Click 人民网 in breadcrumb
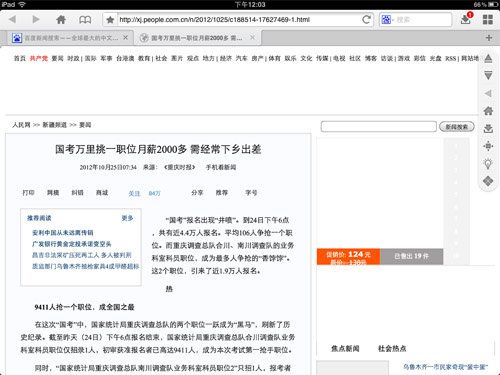500x375 pixels. 21,125
